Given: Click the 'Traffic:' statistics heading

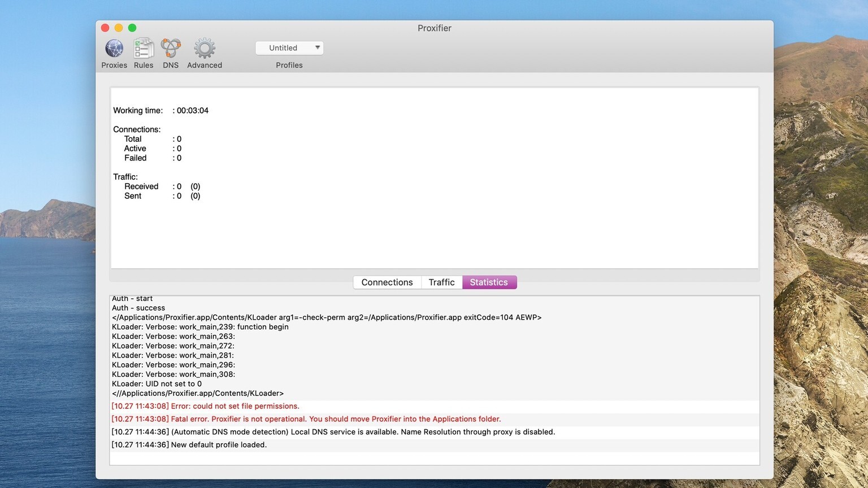Looking at the screenshot, I should tap(125, 177).
